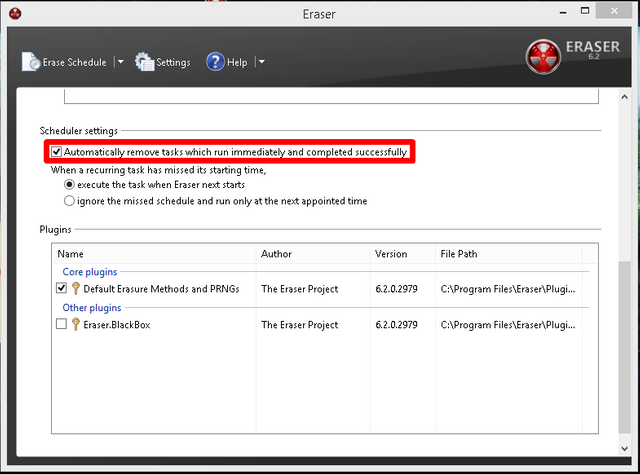Select ignore the missed schedule option
640x474 pixels.
coord(69,201)
